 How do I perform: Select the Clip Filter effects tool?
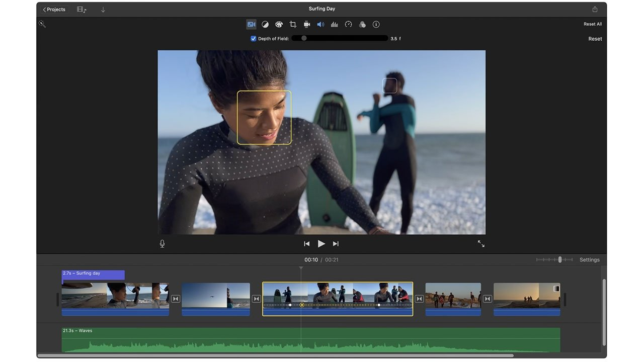pyautogui.click(x=362, y=24)
